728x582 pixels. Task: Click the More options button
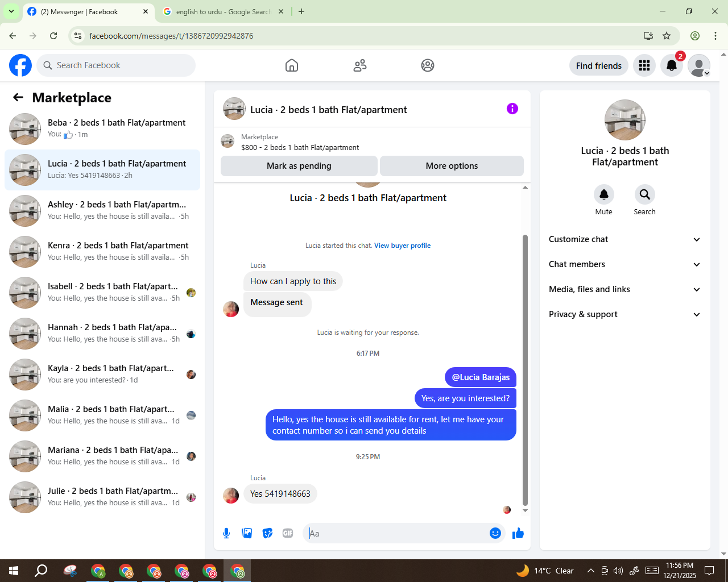point(452,166)
